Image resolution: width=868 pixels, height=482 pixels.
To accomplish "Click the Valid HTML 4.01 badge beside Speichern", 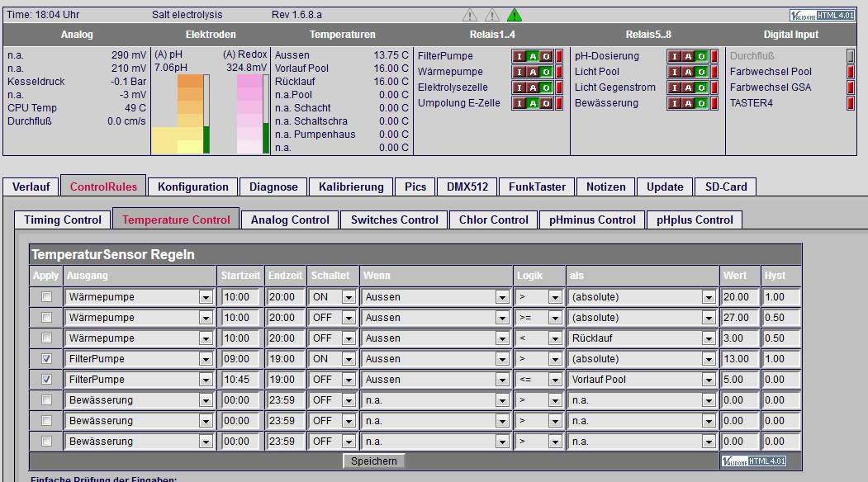I will point(753,461).
